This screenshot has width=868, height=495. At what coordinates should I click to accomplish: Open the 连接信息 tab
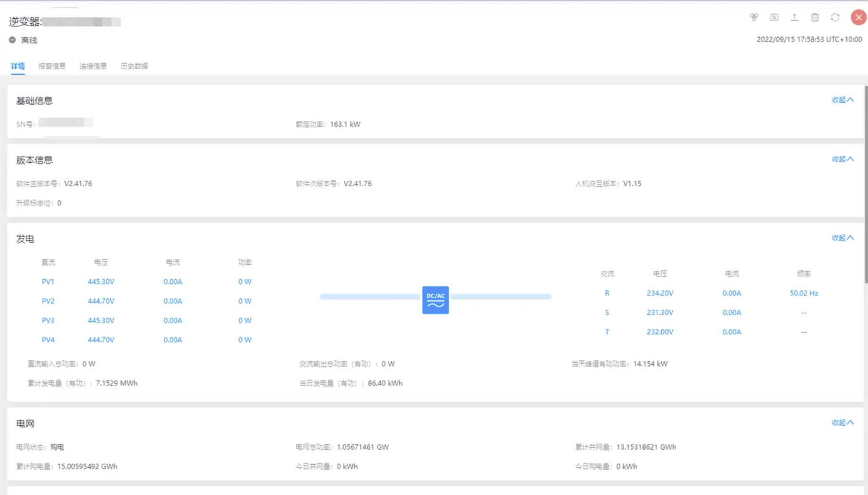coord(93,66)
